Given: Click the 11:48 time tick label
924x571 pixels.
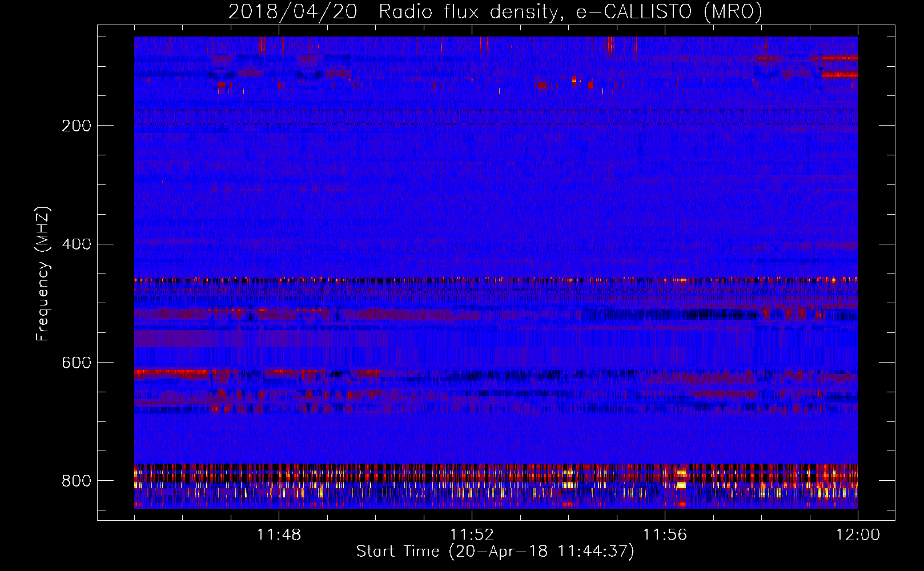Looking at the screenshot, I should coord(279,535).
